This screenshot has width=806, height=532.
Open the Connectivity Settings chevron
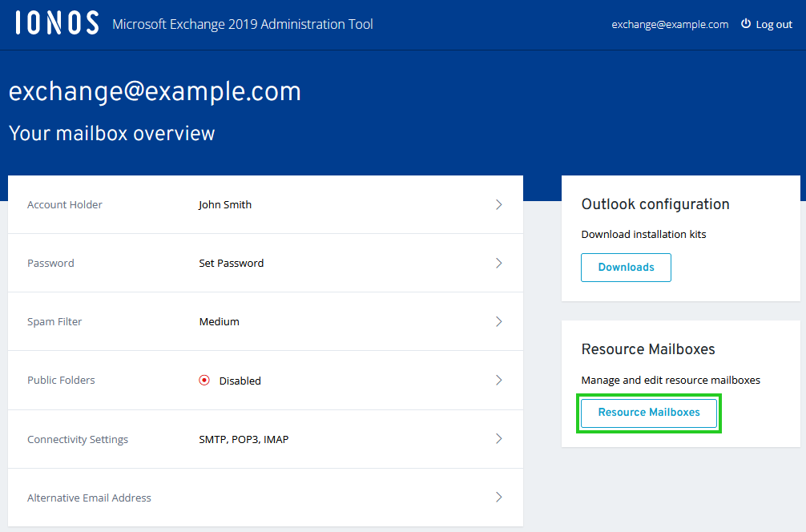click(498, 438)
